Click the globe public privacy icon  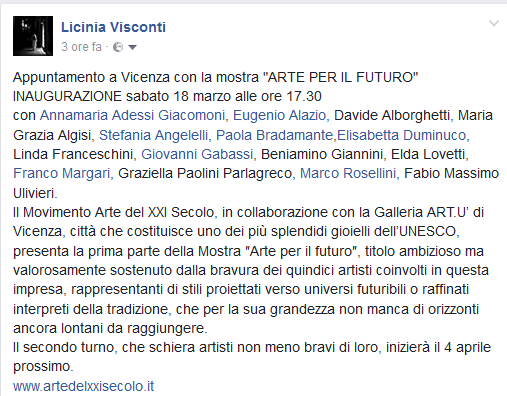click(118, 47)
